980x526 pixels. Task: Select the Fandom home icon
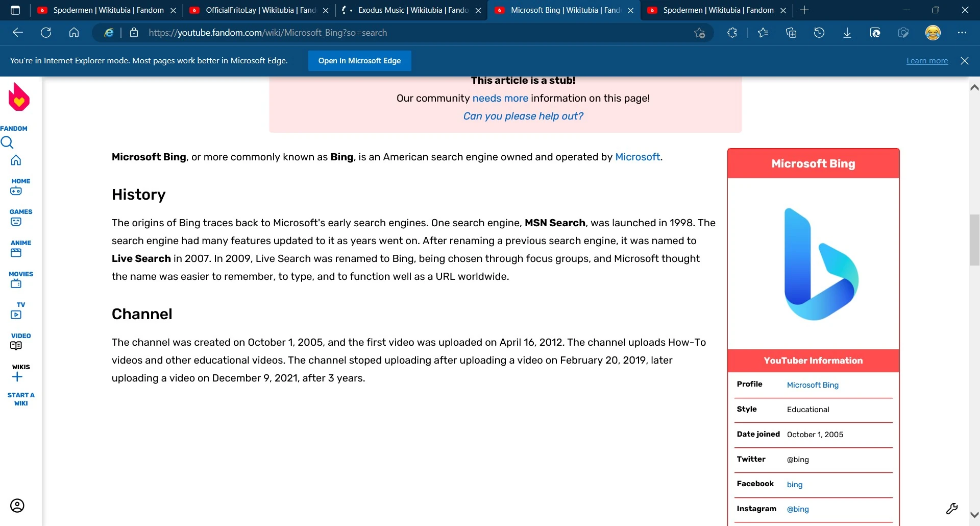(x=16, y=160)
